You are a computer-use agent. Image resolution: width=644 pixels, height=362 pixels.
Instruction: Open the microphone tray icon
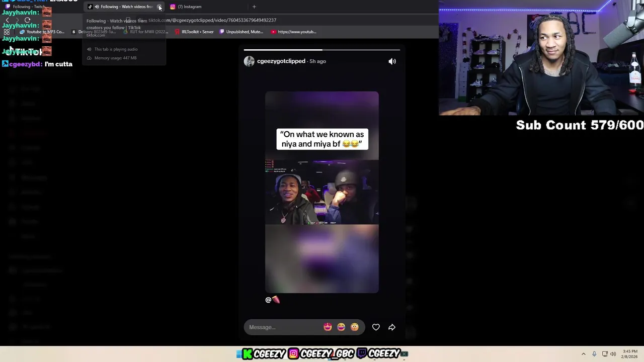(x=594, y=354)
